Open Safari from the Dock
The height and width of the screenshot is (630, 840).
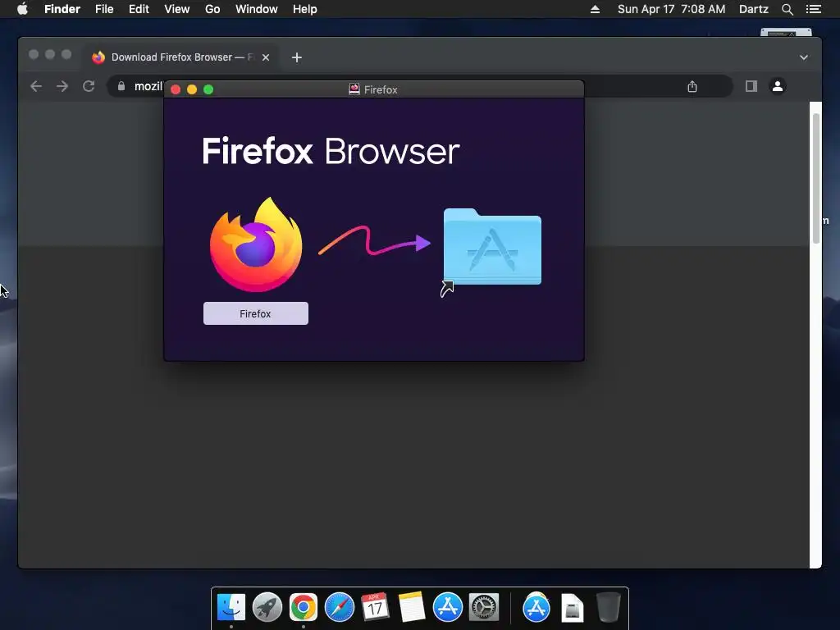[340, 608]
